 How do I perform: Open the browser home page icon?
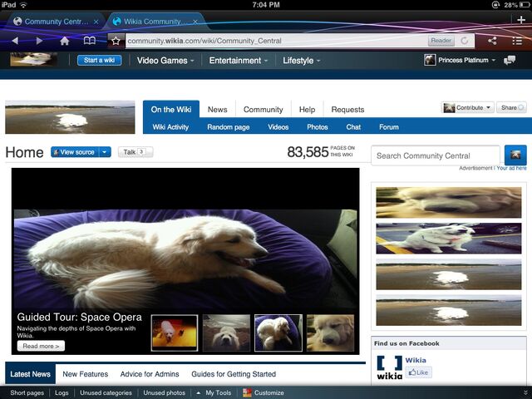(x=65, y=41)
